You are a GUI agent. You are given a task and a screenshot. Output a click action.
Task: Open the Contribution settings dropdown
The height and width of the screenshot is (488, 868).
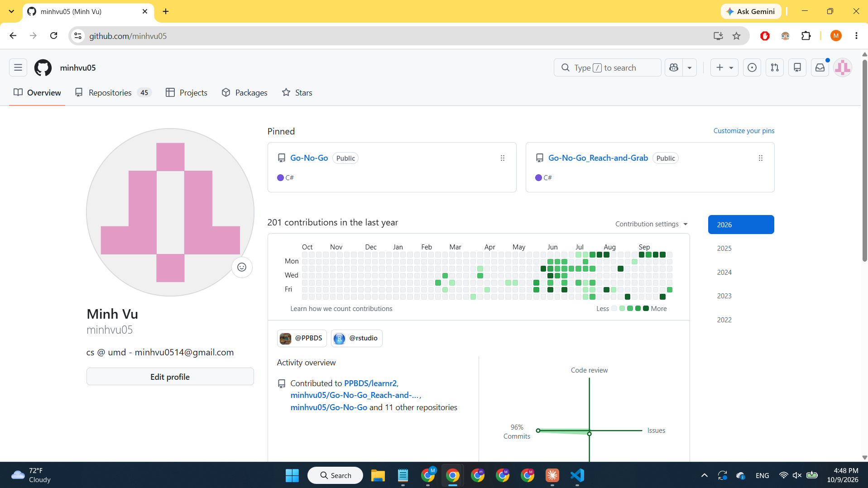click(652, 224)
